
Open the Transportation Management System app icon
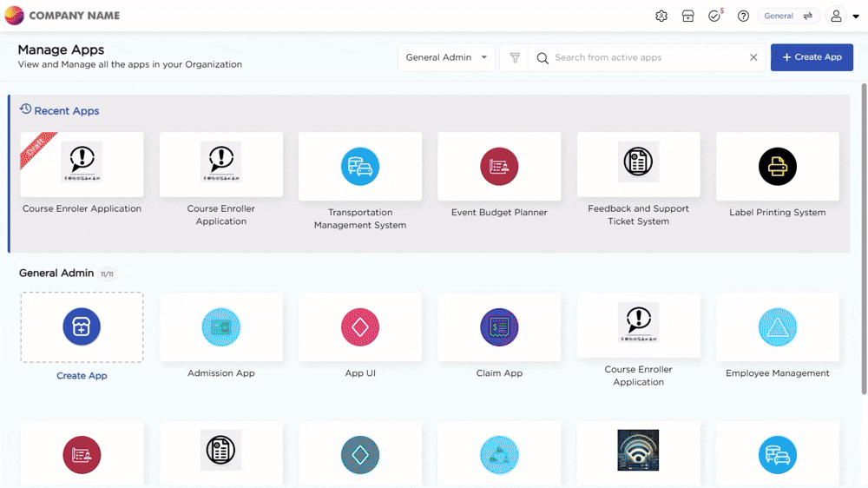(x=360, y=166)
